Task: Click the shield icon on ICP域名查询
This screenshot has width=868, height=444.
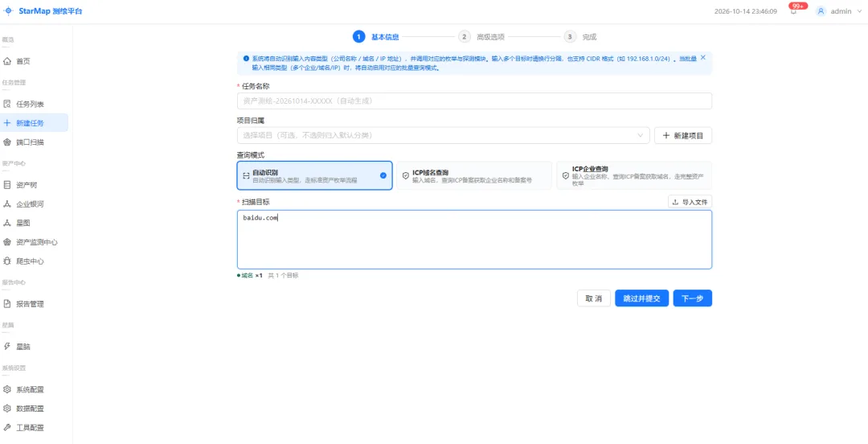Action: (406, 175)
